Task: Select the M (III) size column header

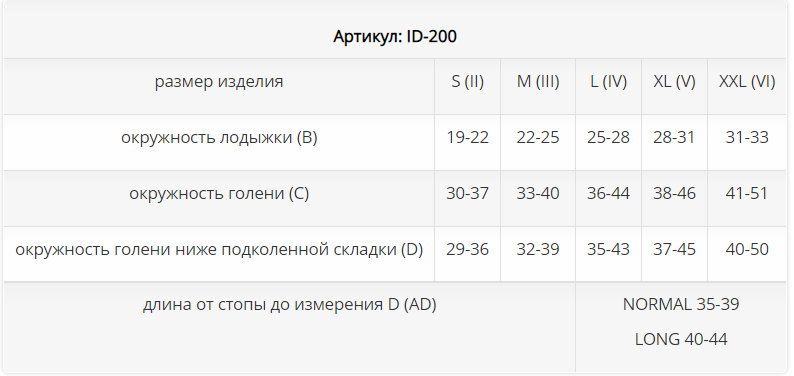Action: coord(538,81)
